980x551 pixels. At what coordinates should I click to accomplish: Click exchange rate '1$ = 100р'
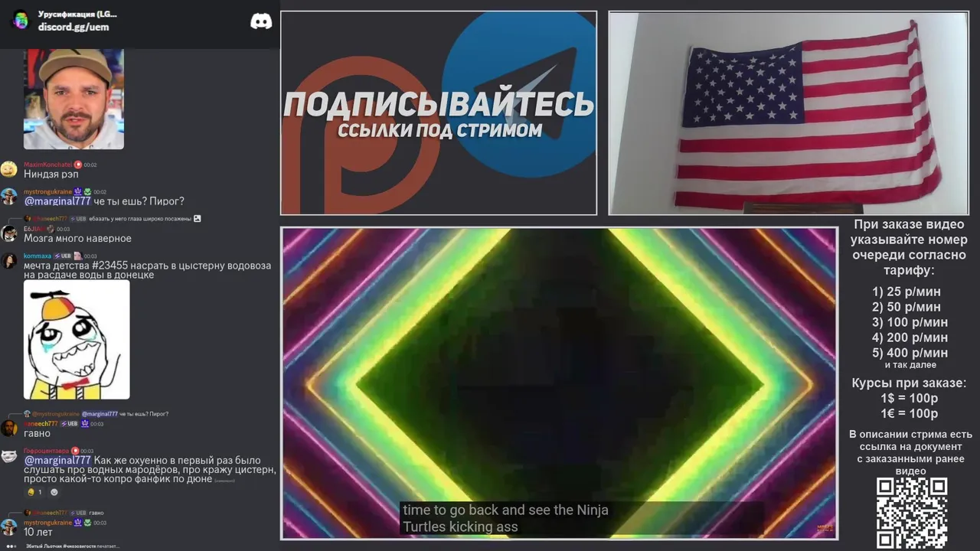click(x=909, y=399)
